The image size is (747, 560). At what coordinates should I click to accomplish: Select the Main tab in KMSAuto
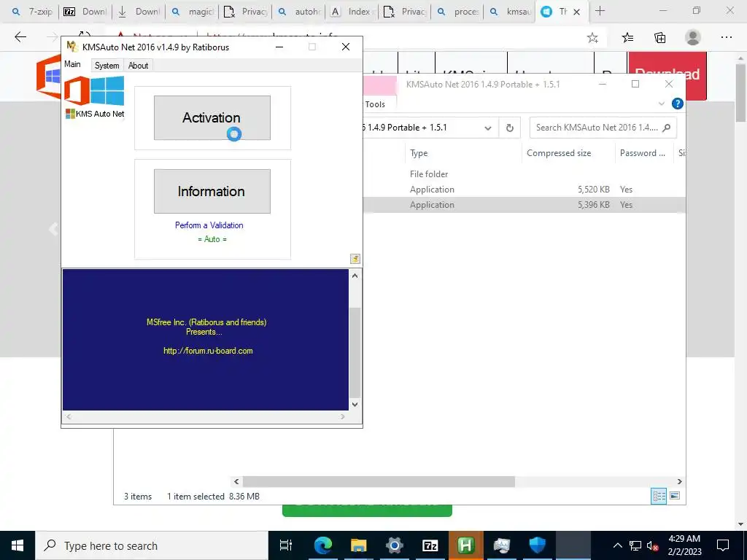tap(72, 64)
